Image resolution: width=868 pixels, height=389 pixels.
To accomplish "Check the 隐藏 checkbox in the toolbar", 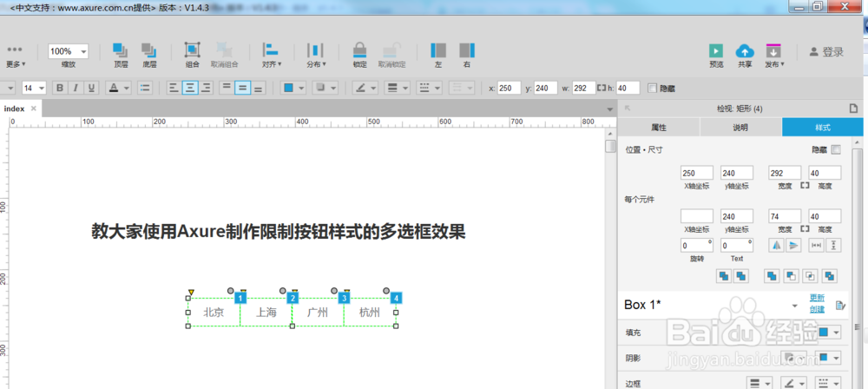I will click(652, 88).
